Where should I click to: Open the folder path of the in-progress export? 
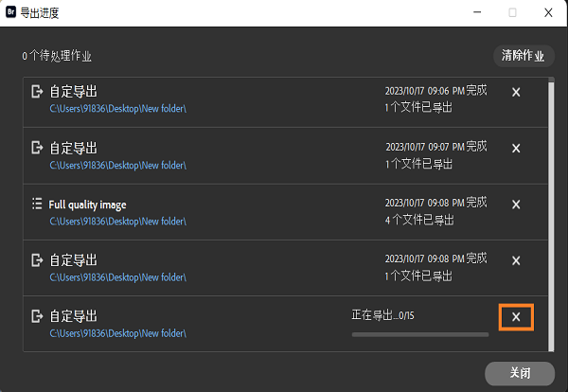pos(117,332)
